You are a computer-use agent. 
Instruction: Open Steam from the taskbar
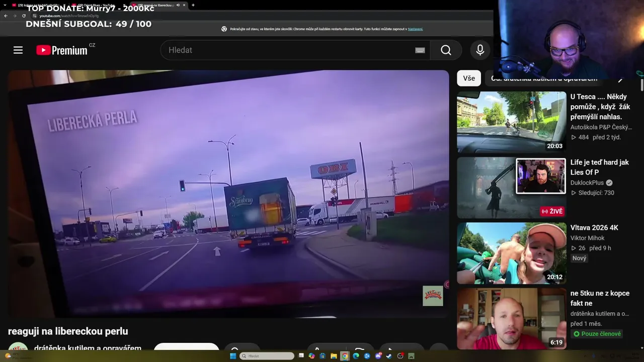(x=389, y=356)
